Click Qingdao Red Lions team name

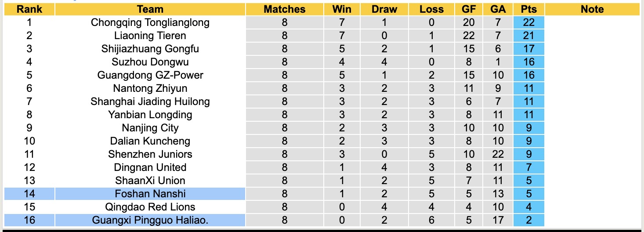tap(150, 207)
